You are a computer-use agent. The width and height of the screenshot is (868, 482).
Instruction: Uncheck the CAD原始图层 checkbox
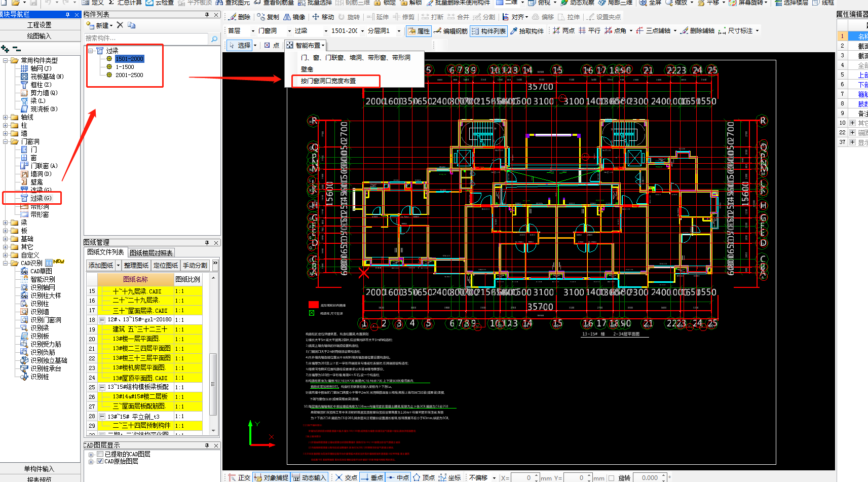click(100, 461)
